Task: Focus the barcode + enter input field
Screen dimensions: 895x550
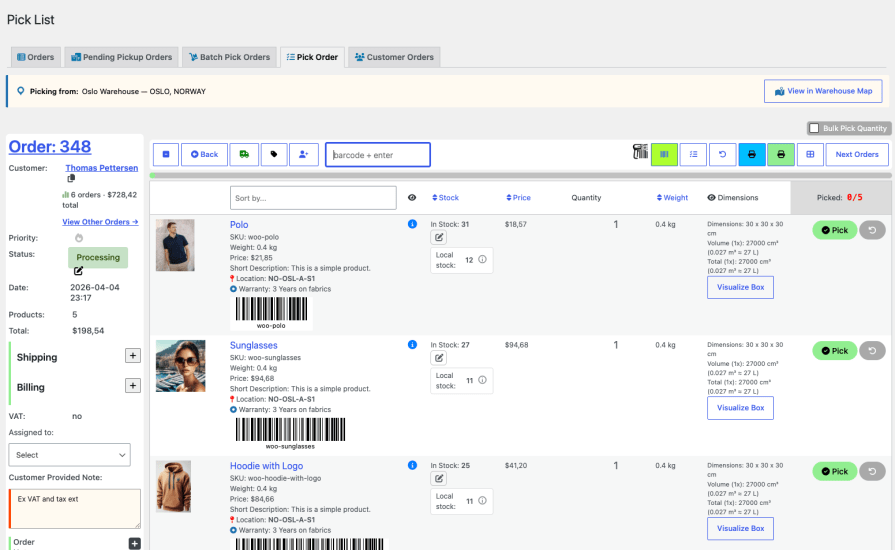Action: (x=378, y=155)
